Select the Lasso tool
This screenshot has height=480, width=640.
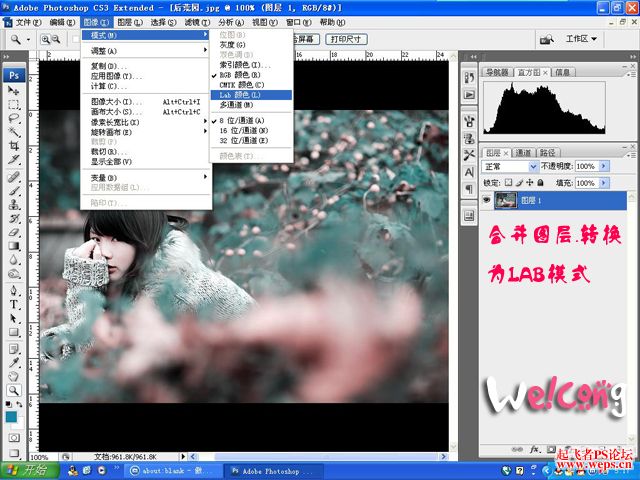click(14, 118)
